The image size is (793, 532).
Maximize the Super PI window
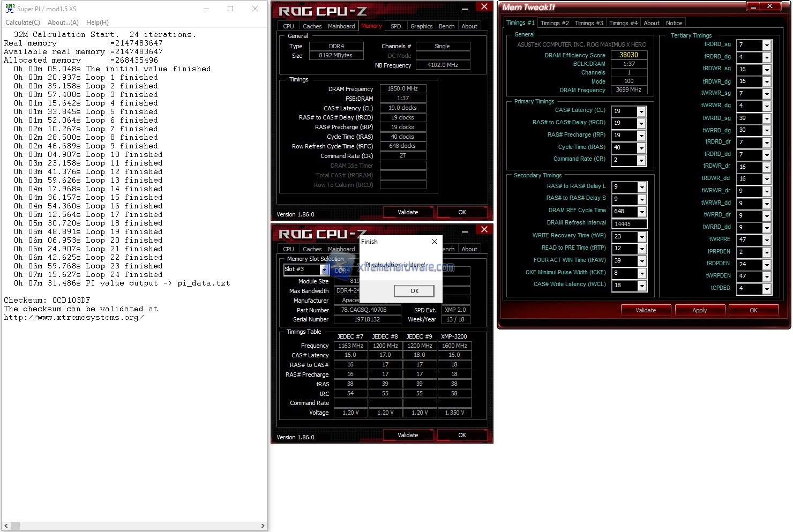pyautogui.click(x=230, y=9)
